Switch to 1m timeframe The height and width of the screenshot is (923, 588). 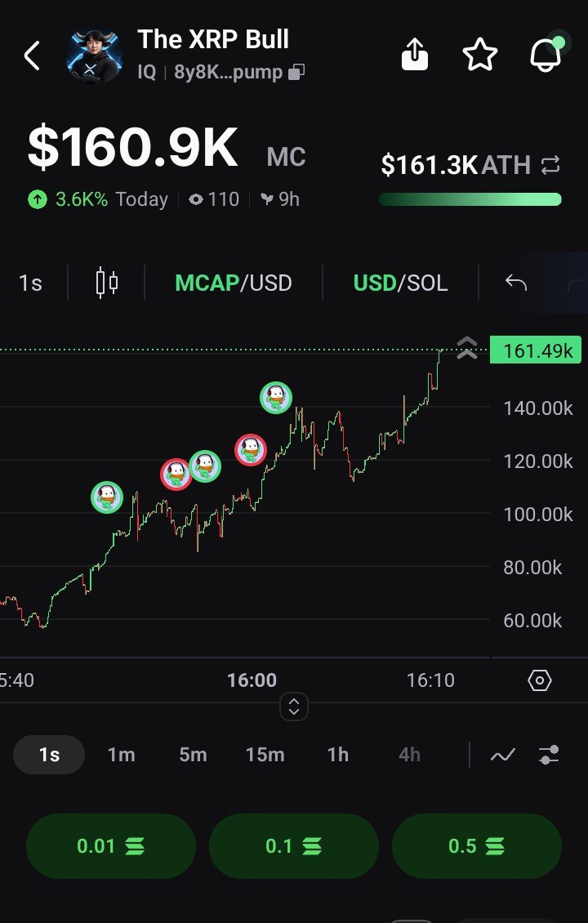click(121, 755)
